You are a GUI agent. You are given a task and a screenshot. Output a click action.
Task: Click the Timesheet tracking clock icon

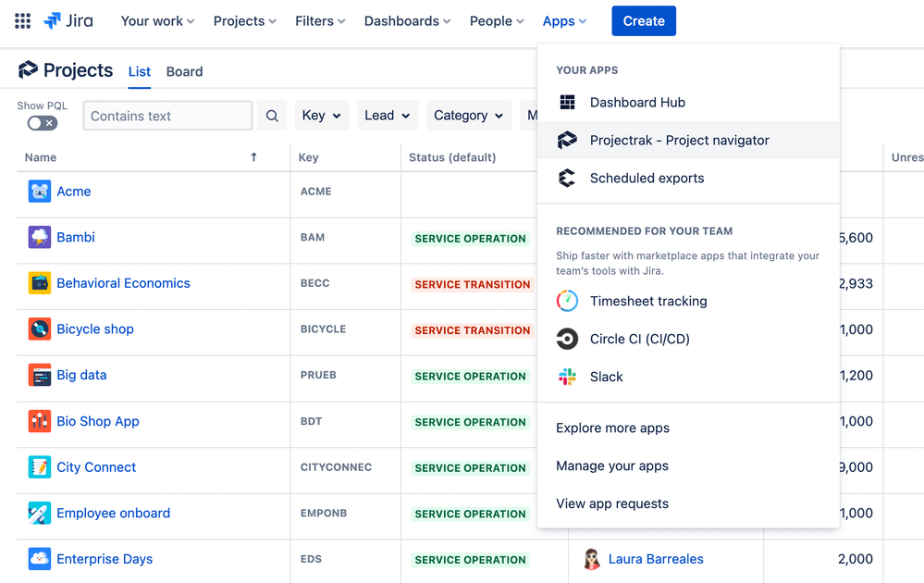coord(568,302)
